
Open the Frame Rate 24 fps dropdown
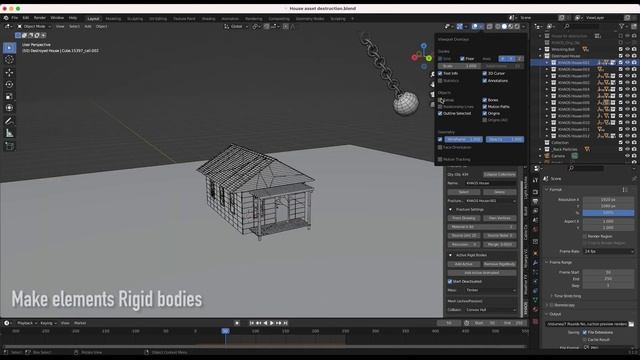coord(609,251)
